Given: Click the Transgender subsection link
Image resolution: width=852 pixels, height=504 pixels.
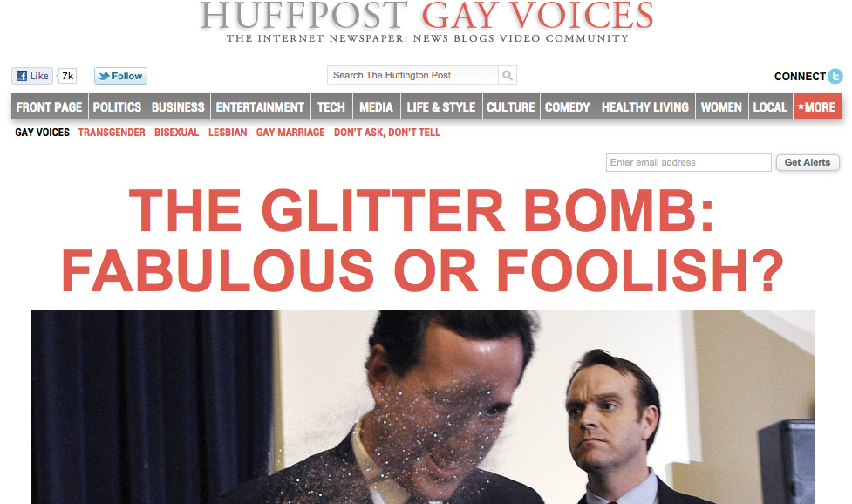Looking at the screenshot, I should pyautogui.click(x=112, y=133).
